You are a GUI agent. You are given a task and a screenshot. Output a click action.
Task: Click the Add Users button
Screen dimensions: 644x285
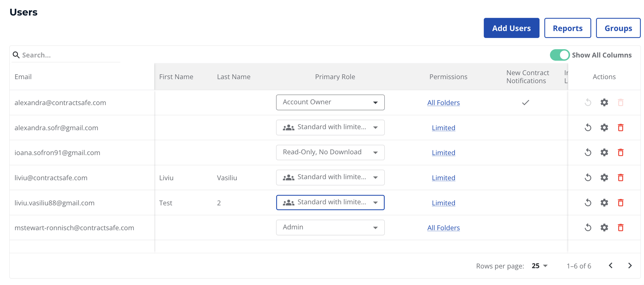click(511, 28)
